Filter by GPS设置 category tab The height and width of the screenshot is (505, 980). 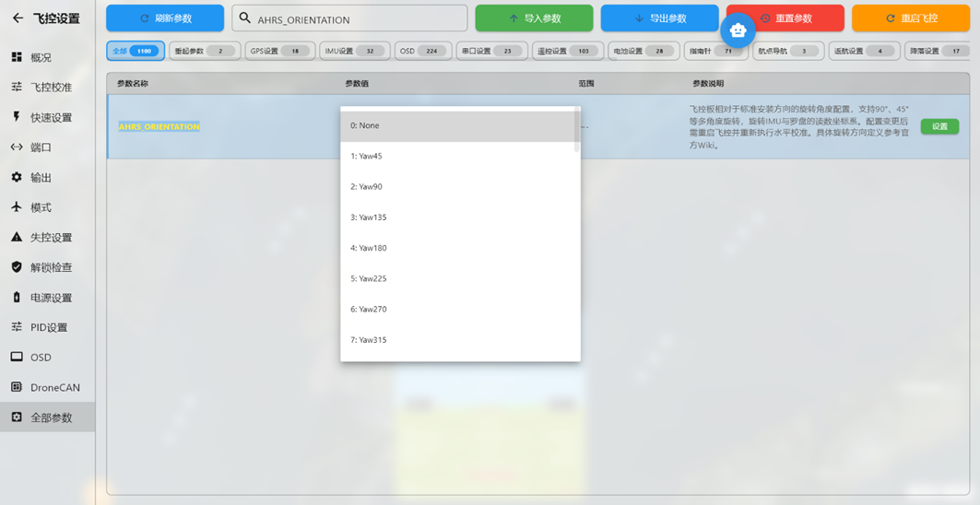pos(280,52)
